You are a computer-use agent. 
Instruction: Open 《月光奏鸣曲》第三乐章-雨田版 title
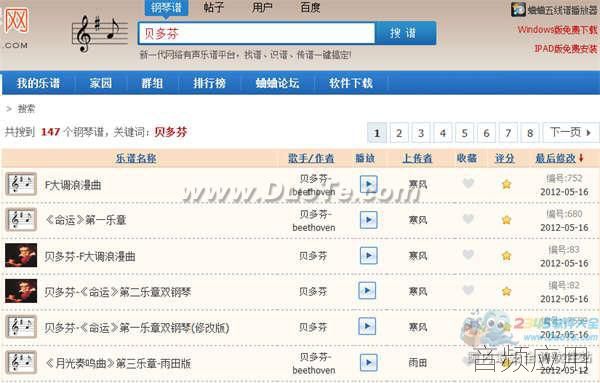[x=118, y=363]
